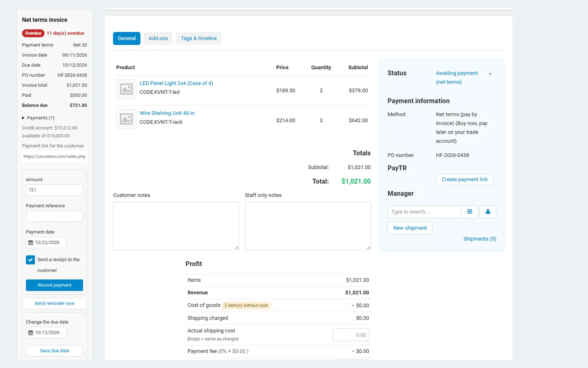Open LED Panel Light 2x4 product link
Image resolution: width=588 pixels, height=368 pixels.
[176, 83]
